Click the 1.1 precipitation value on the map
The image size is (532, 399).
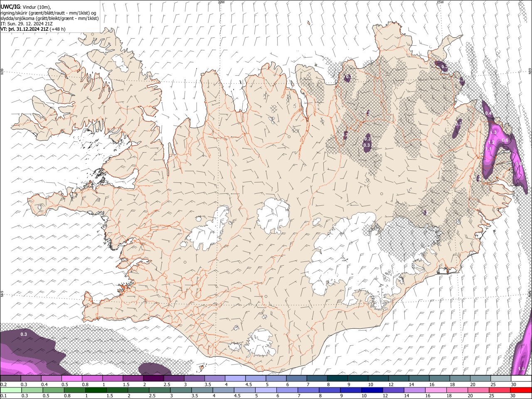click(x=489, y=149)
